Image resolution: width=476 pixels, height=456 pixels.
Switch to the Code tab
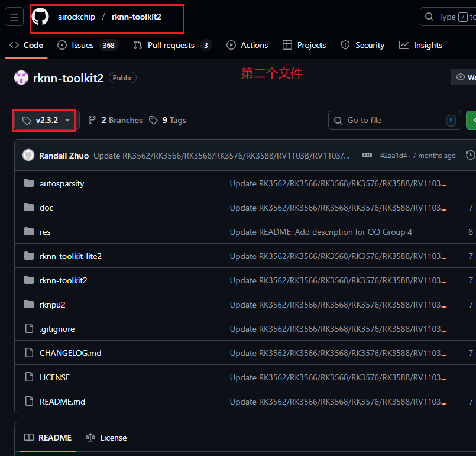(x=27, y=45)
